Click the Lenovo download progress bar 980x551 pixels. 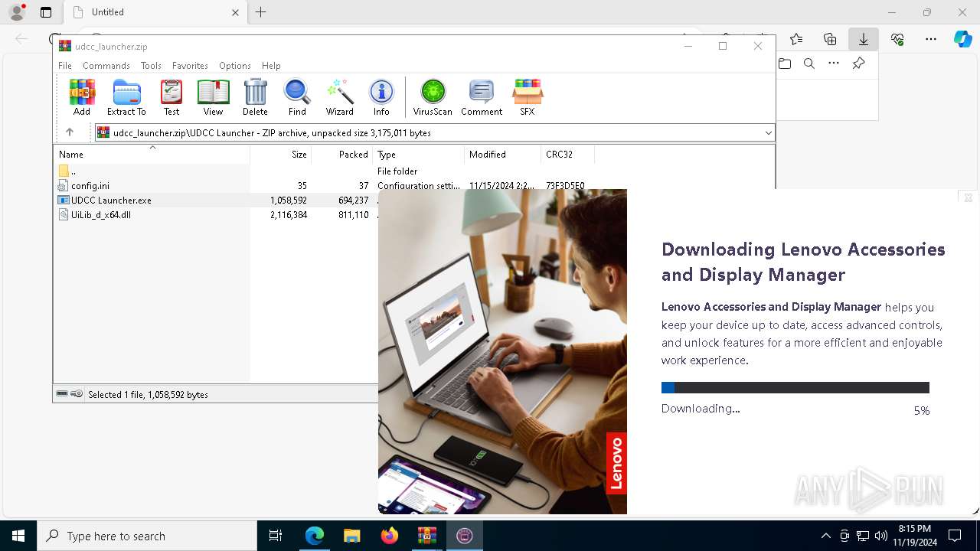795,388
